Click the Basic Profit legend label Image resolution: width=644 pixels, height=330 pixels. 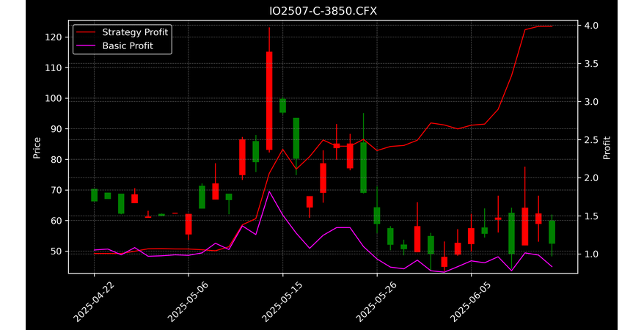(x=128, y=45)
